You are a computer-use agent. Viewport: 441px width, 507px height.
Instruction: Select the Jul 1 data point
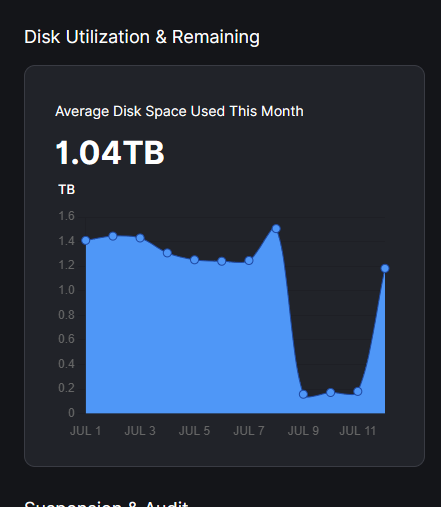point(86,240)
